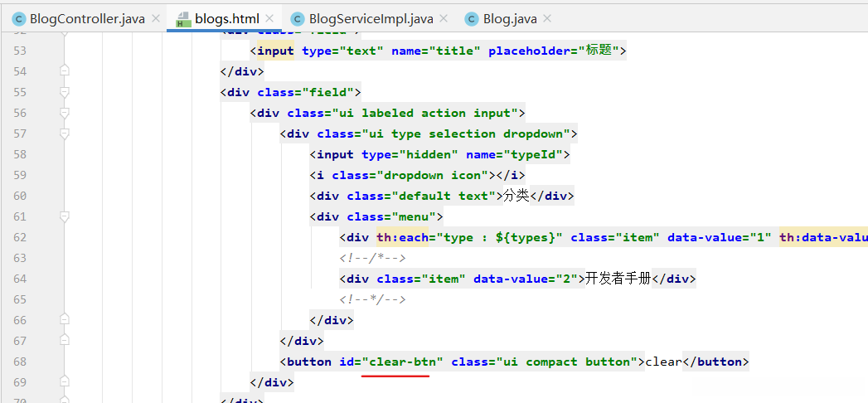Image resolution: width=868 pixels, height=403 pixels.
Task: Click the "menu" class value on line 61
Action: coord(414,217)
